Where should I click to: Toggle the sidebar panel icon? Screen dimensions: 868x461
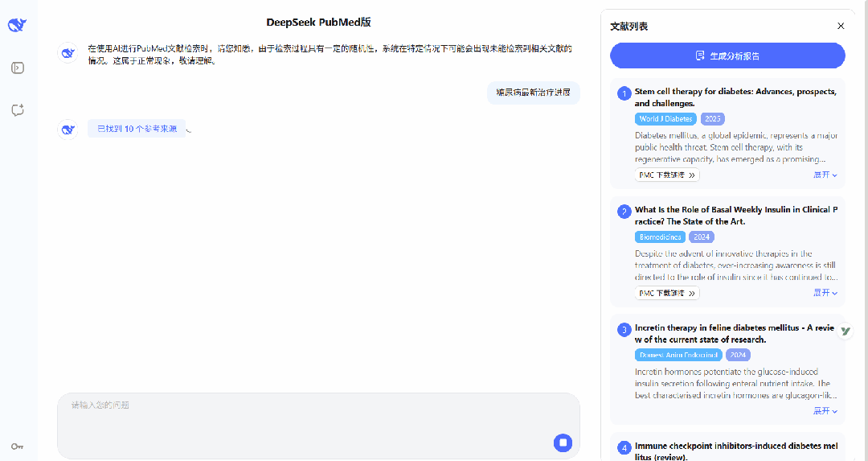[18, 68]
